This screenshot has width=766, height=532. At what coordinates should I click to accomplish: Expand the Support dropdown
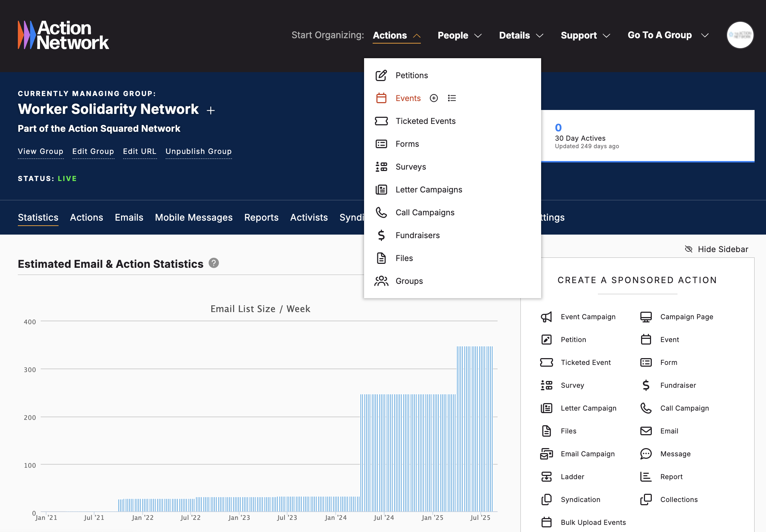coord(585,35)
